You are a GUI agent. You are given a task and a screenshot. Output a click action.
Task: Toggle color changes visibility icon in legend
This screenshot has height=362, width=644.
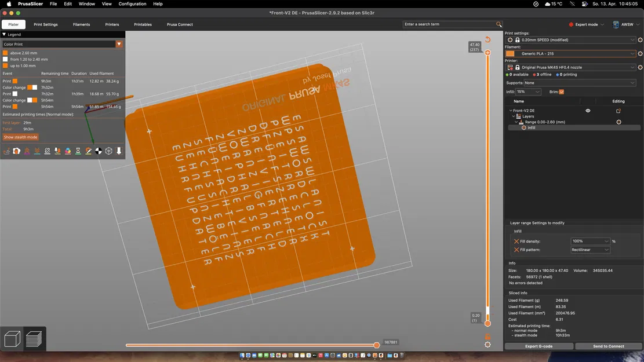click(68, 151)
